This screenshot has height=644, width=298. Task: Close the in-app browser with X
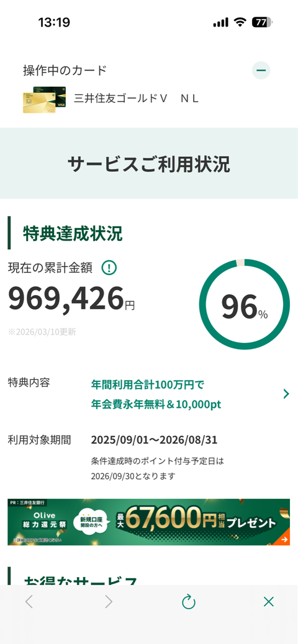(x=268, y=602)
